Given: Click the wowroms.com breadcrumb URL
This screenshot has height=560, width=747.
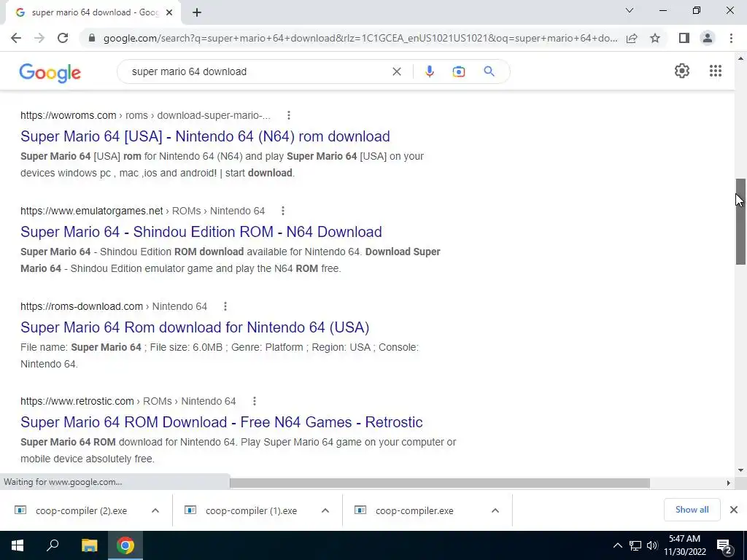Looking at the screenshot, I should point(145,115).
